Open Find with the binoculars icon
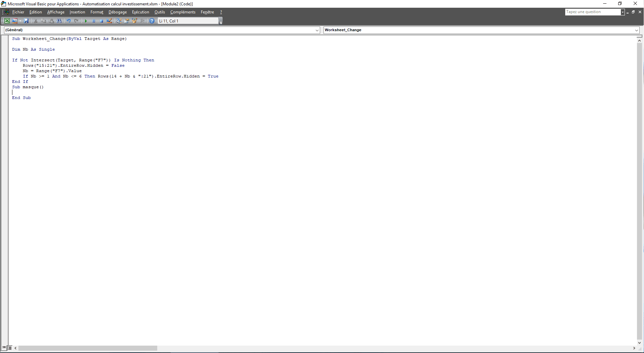Viewport: 644px width, 353px height. [59, 21]
